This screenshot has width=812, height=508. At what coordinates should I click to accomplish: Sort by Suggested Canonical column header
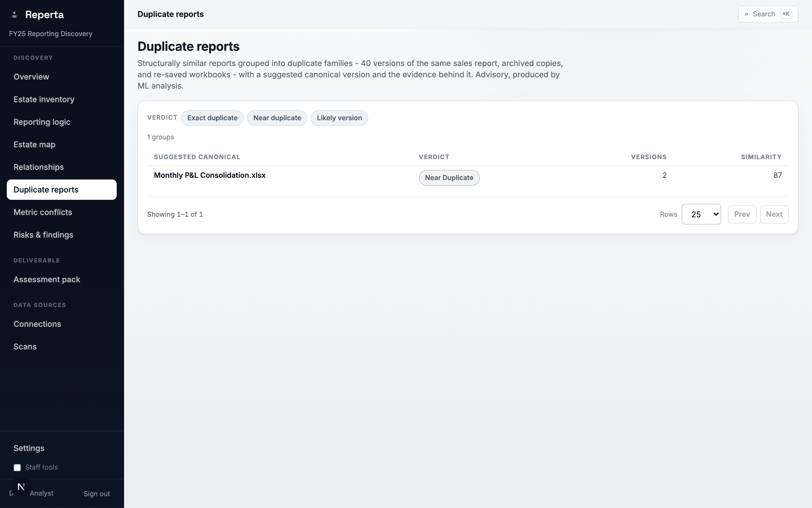197,157
